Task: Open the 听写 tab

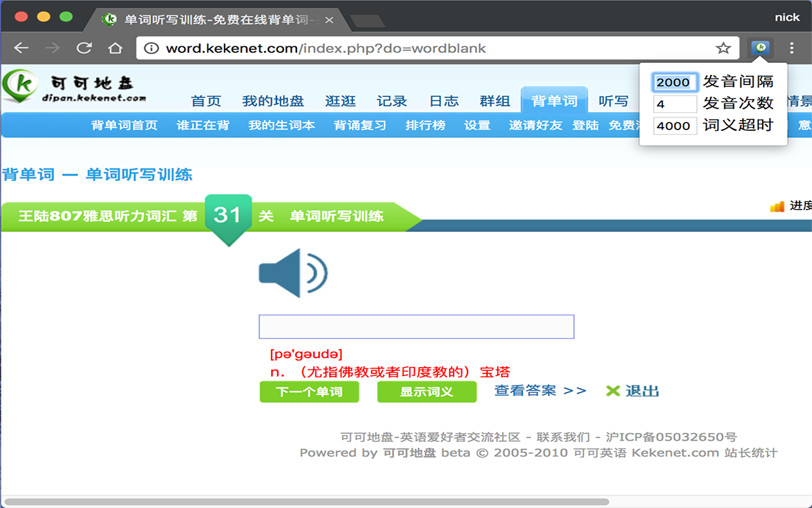Action: [x=613, y=101]
